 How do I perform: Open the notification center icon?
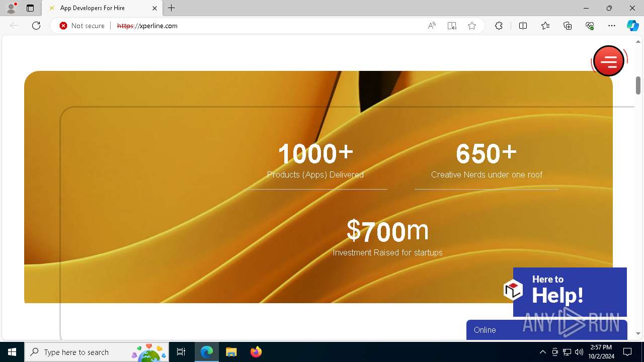click(627, 352)
